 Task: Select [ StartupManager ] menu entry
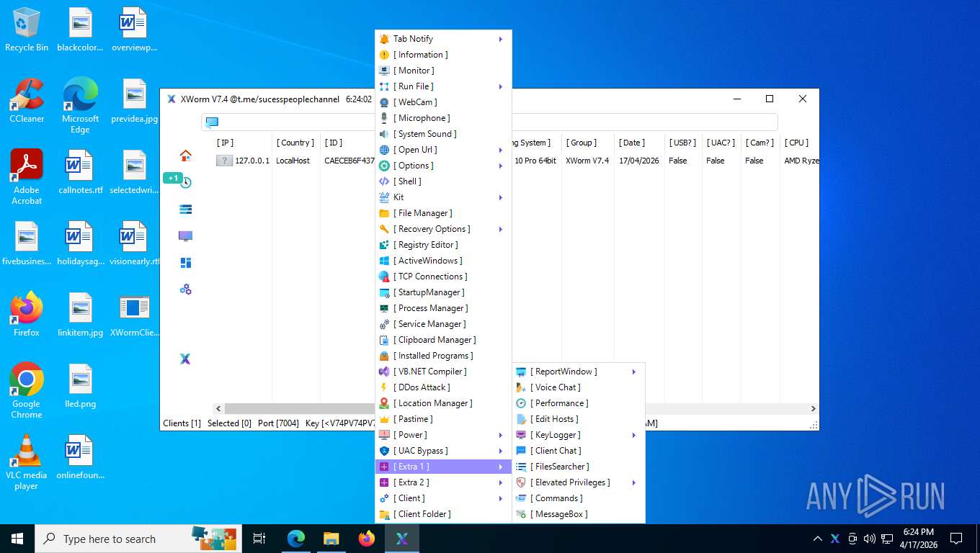(443, 292)
